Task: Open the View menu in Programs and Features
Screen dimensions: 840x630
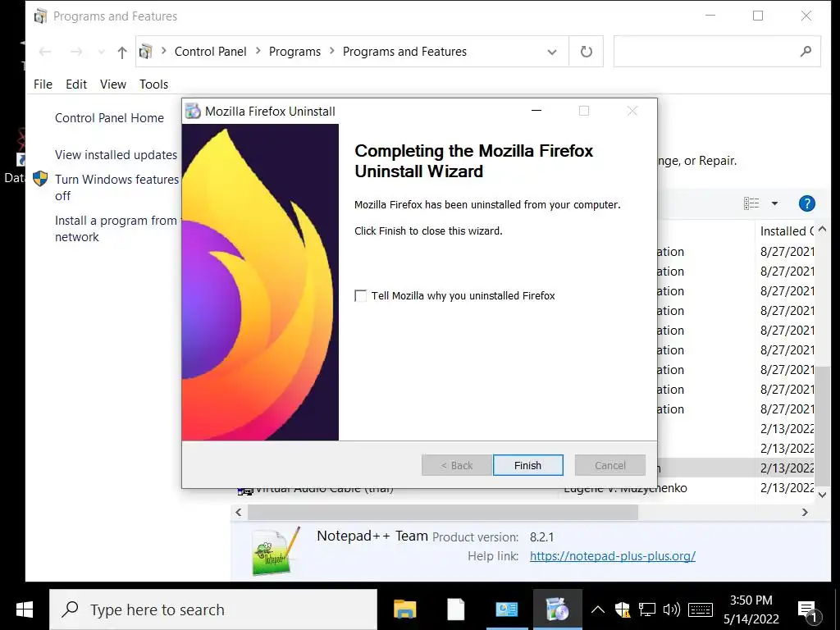Action: (113, 84)
